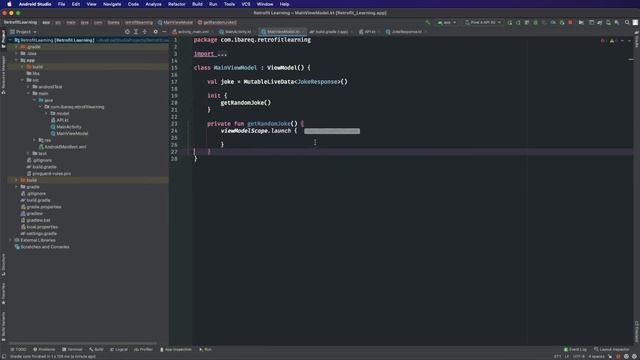Expand External Libraries node
This screenshot has height=360, width=640.
(x=11, y=240)
